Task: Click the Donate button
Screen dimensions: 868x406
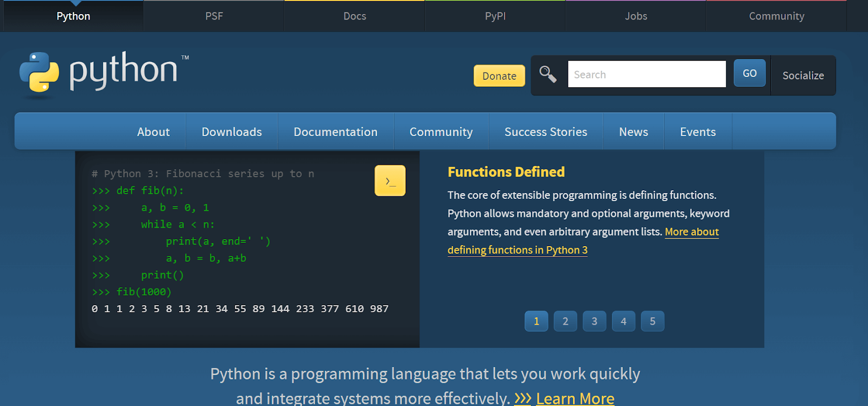Action: pos(499,76)
